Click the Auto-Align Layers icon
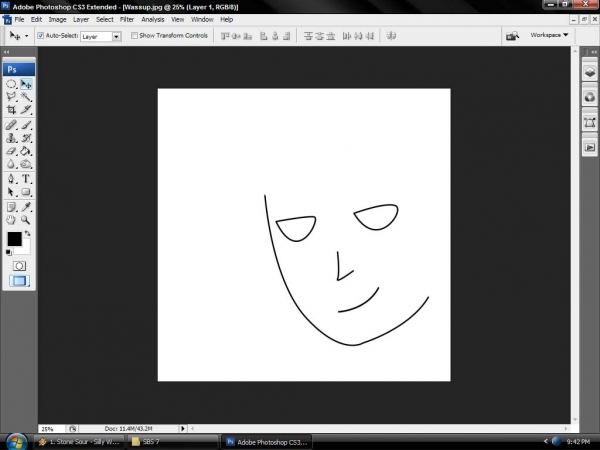The width and height of the screenshot is (600, 450). click(391, 36)
